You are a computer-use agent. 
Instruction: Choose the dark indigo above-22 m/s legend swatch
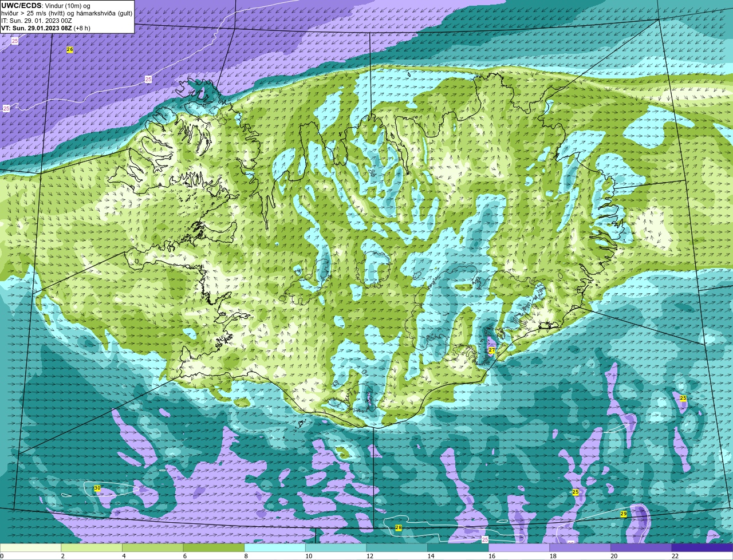(702, 547)
